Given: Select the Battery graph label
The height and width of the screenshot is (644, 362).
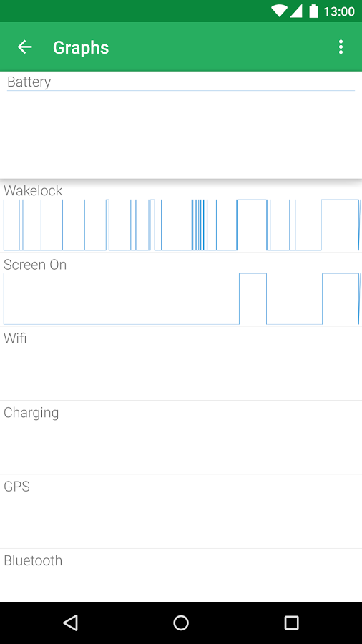Looking at the screenshot, I should pos(29,82).
